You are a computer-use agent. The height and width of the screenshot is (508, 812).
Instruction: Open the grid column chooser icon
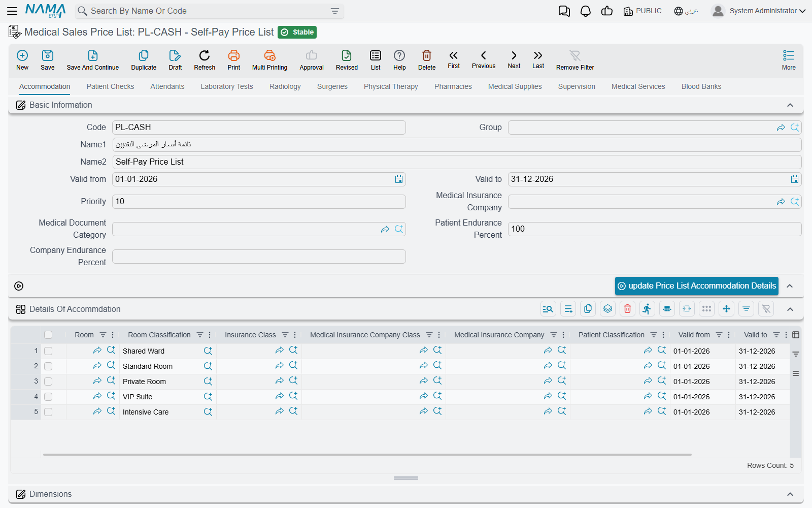point(796,335)
